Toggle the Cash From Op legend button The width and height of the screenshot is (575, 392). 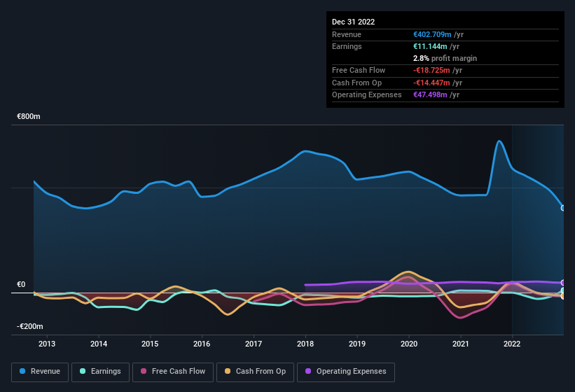point(255,372)
